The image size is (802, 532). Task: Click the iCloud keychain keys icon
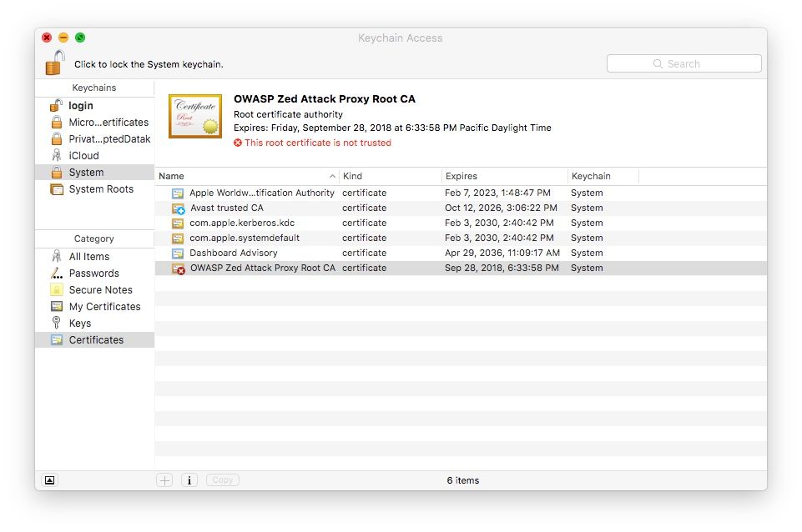point(56,155)
